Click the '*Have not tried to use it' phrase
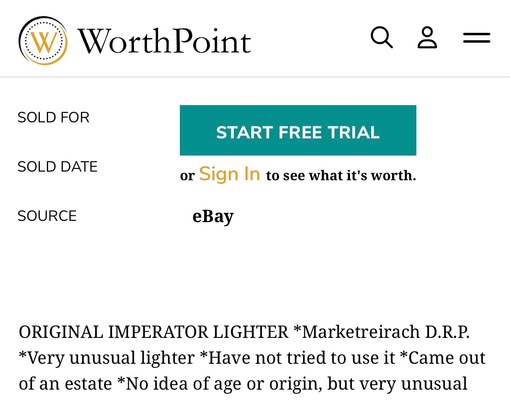 click(297, 358)
